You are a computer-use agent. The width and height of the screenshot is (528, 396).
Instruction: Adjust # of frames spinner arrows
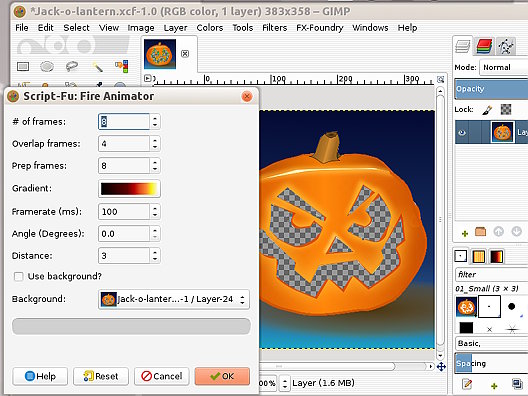155,122
